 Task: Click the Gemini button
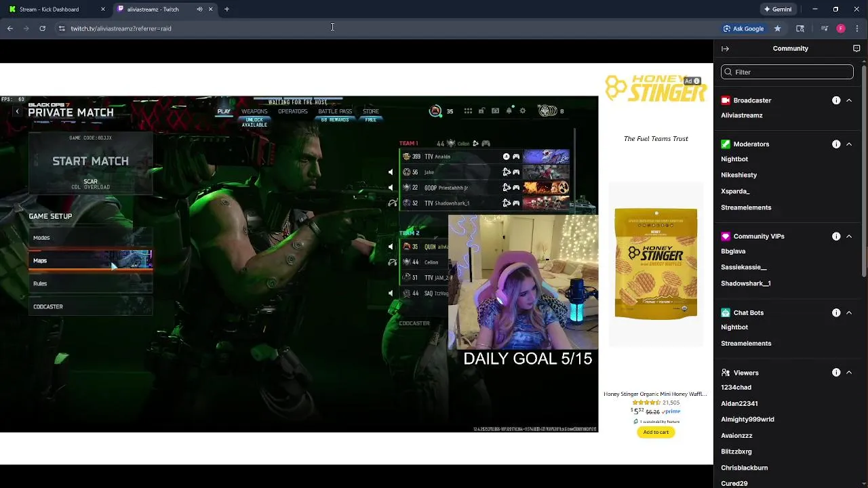pyautogui.click(x=778, y=9)
